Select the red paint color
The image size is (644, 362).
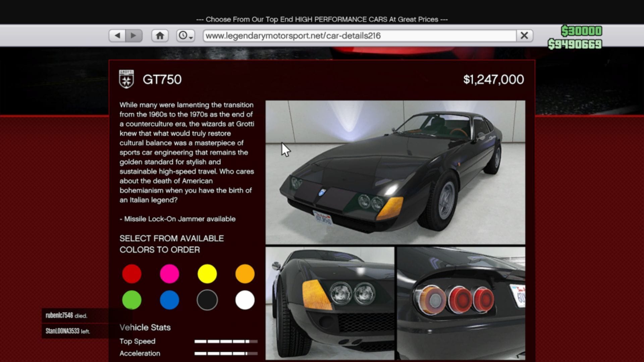pyautogui.click(x=132, y=274)
